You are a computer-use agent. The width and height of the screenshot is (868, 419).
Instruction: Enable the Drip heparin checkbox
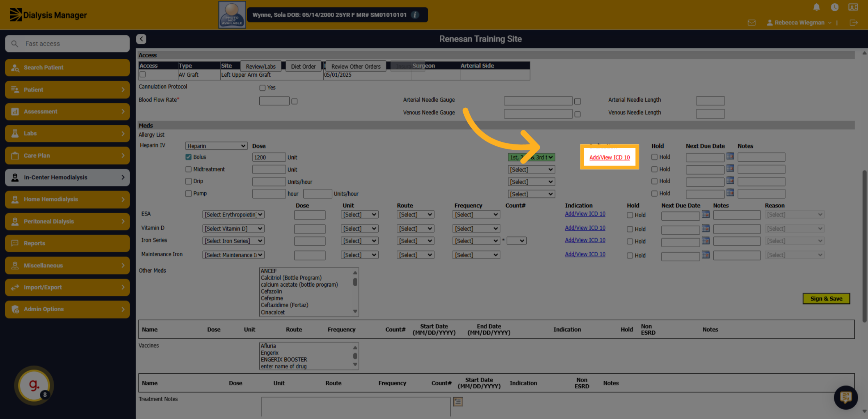pyautogui.click(x=188, y=181)
